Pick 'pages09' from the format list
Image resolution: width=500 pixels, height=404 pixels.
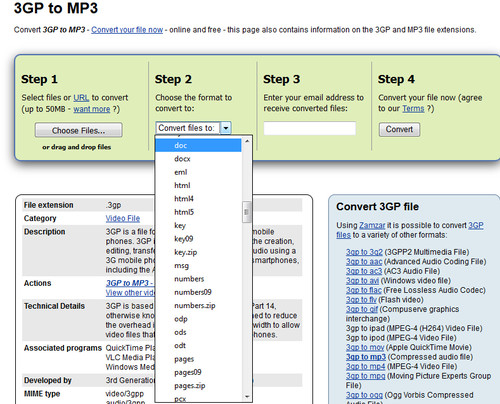click(x=198, y=372)
